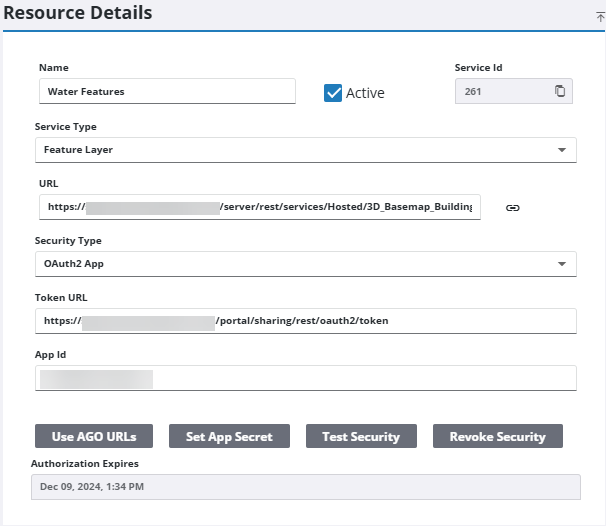The height and width of the screenshot is (526, 606).
Task: Click the Use AGO URLs button
Action: pyautogui.click(x=94, y=436)
